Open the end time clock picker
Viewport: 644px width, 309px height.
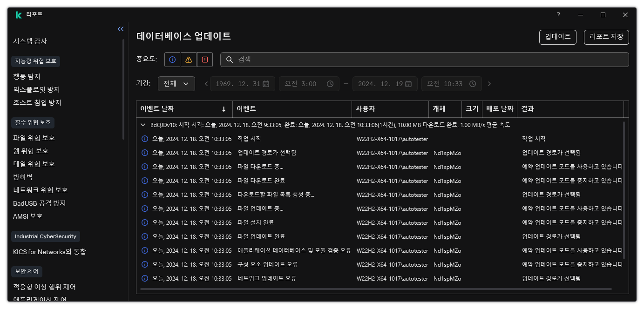(x=472, y=84)
